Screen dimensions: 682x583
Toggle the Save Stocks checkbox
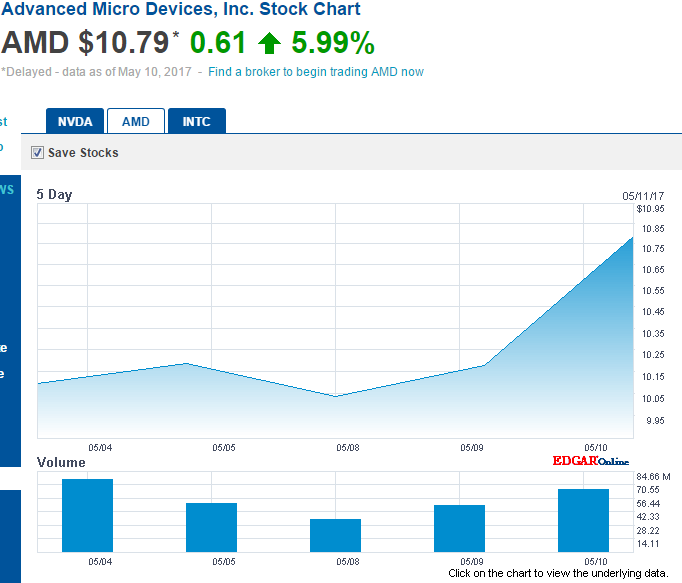coord(38,153)
